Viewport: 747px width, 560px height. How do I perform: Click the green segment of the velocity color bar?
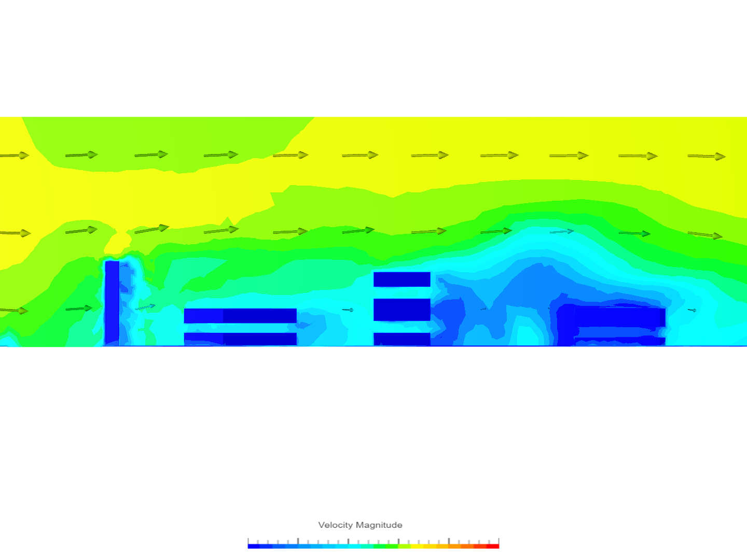[385, 546]
